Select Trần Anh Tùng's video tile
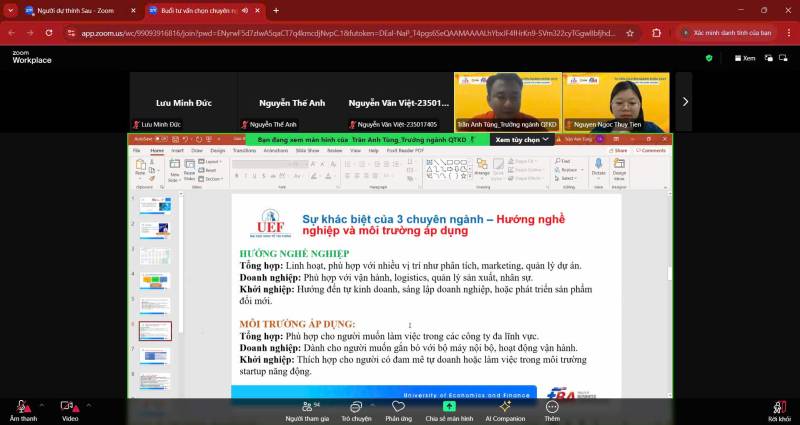Screen dimensions: 800x425 tap(507, 101)
